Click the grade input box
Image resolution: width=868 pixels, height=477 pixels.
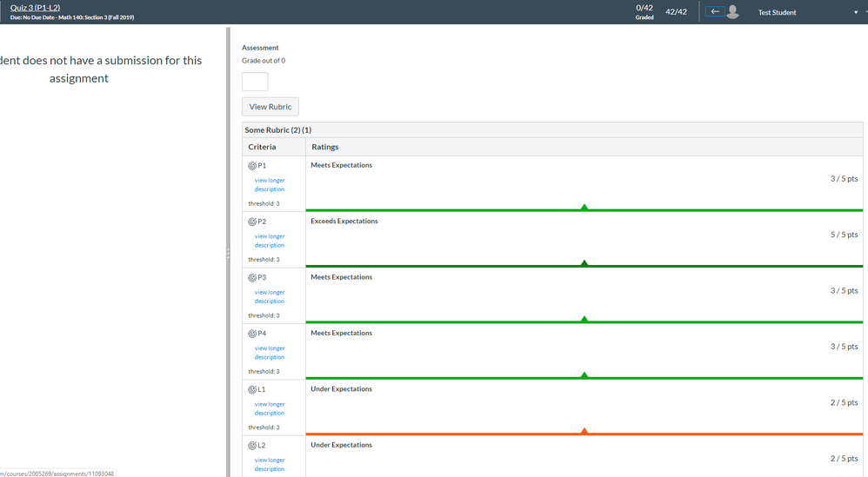(x=255, y=82)
